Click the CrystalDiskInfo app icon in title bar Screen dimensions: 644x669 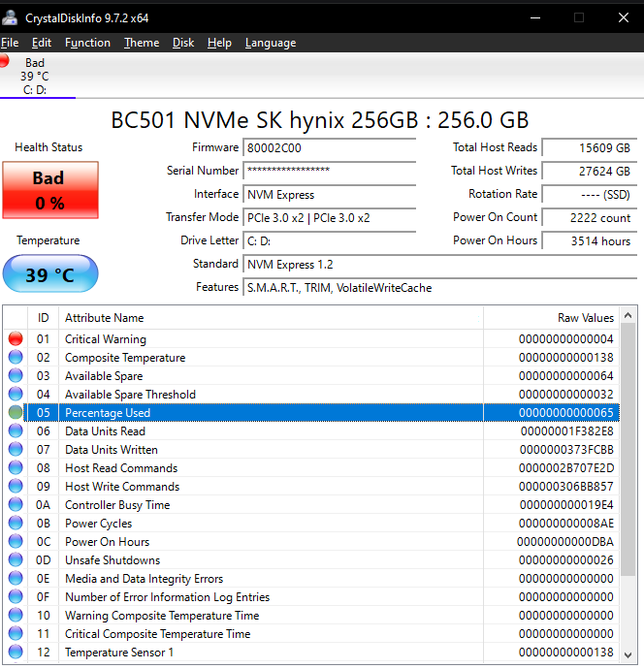(x=10, y=17)
